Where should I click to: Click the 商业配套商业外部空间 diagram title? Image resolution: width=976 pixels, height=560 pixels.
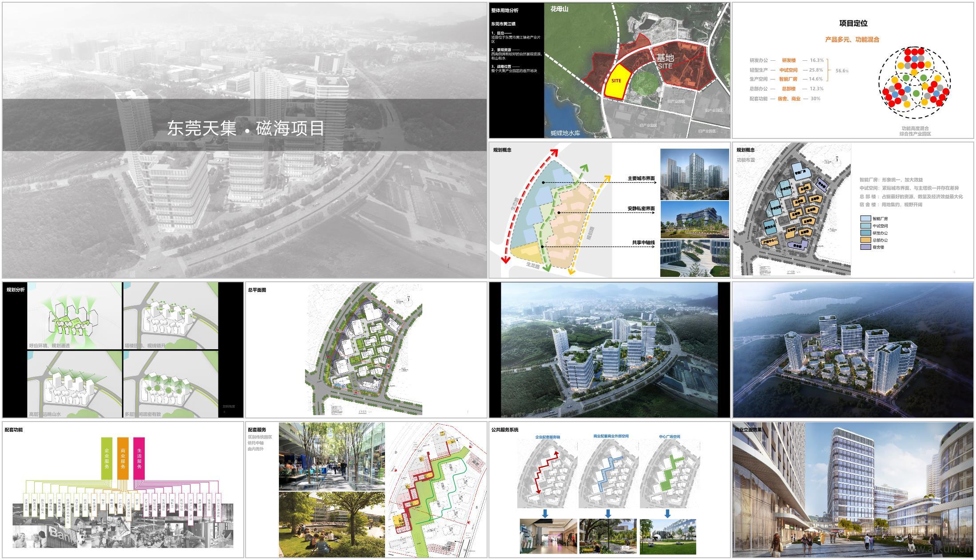pyautogui.click(x=611, y=436)
